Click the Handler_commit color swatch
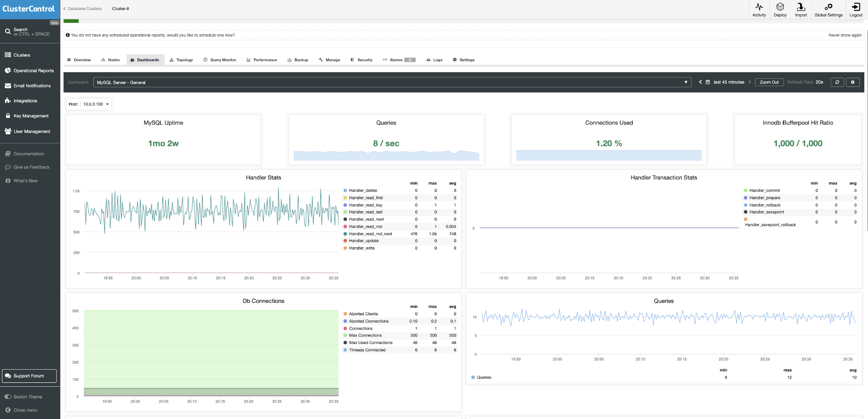The width and height of the screenshot is (868, 419). (746, 190)
